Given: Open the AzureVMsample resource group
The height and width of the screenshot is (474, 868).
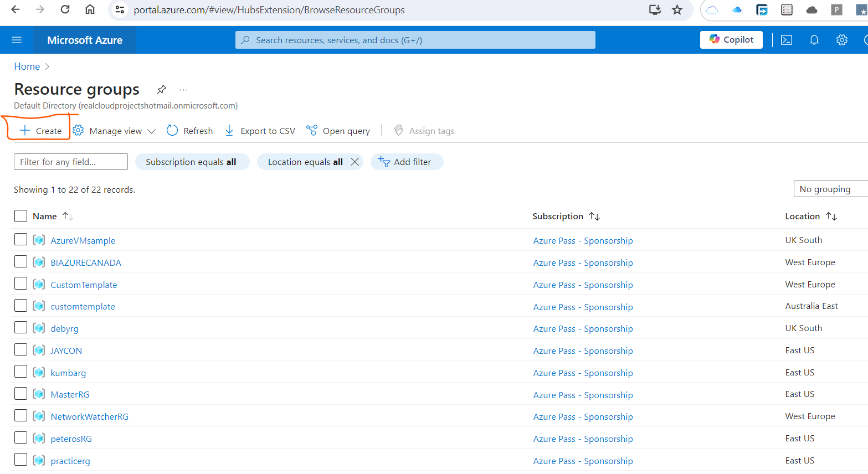Looking at the screenshot, I should coord(83,240).
